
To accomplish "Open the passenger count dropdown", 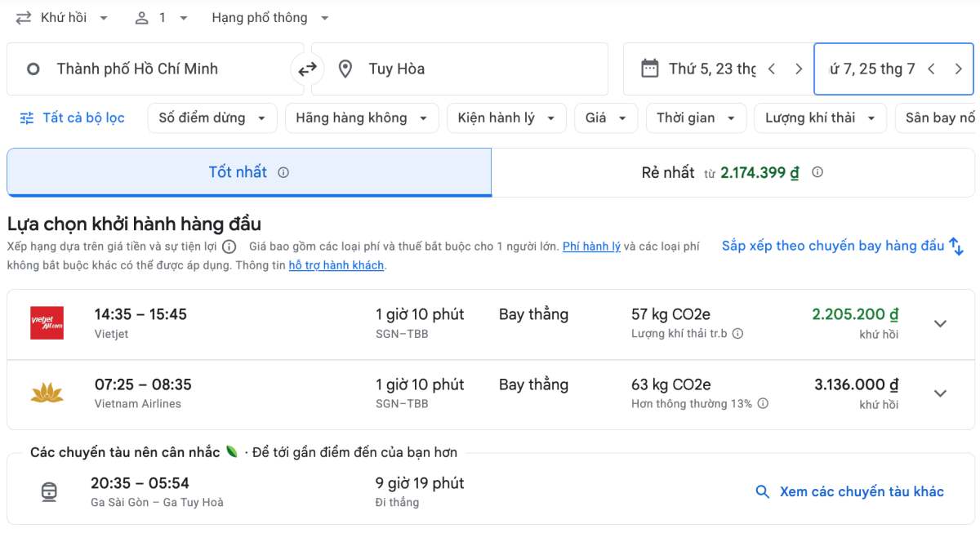I will click(162, 17).
